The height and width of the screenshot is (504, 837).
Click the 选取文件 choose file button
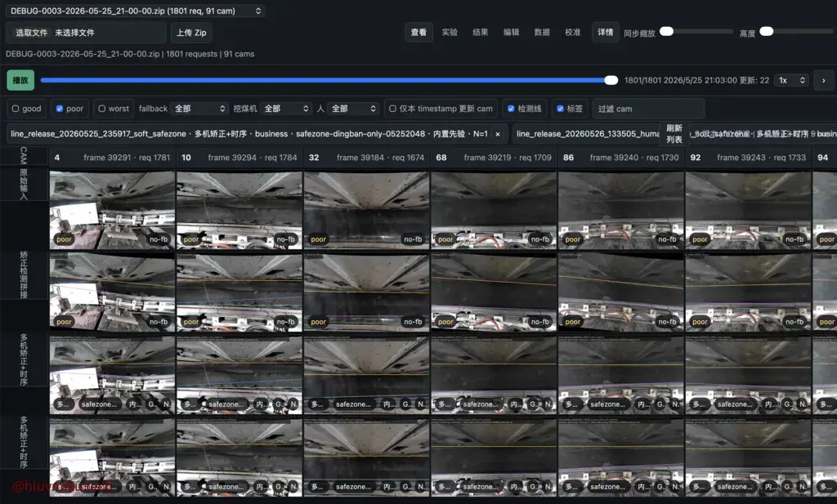click(x=32, y=33)
